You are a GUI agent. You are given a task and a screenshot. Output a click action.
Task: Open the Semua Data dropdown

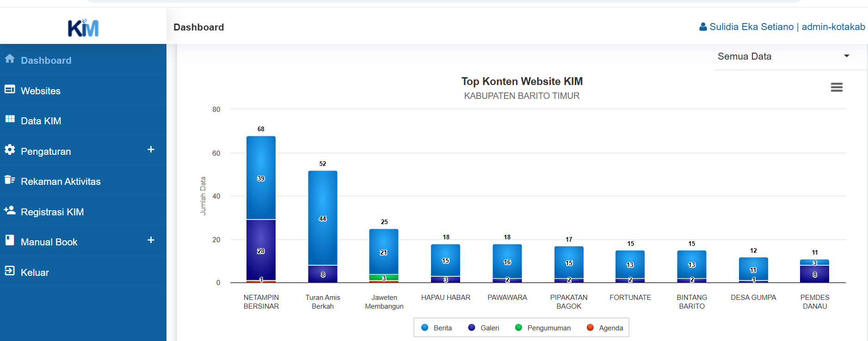tap(783, 56)
